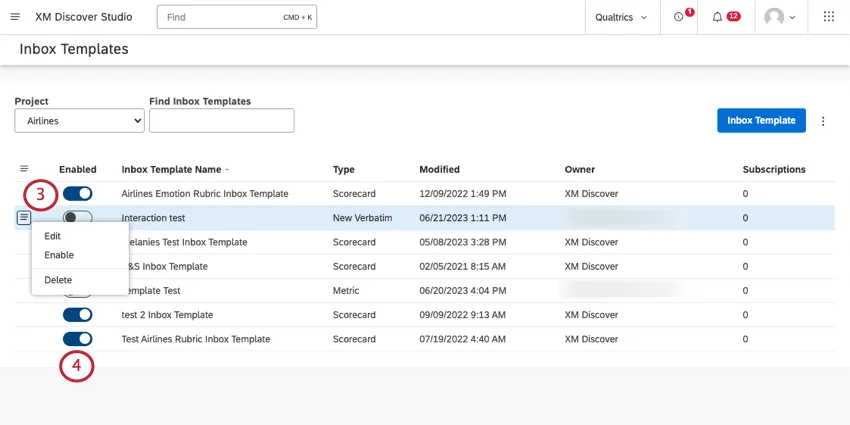Click the blue Inbox Template button
This screenshot has width=850, height=425.
coord(760,120)
